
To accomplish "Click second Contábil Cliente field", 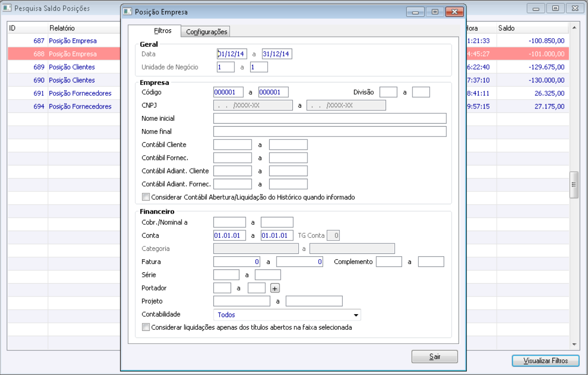I will 288,145.
